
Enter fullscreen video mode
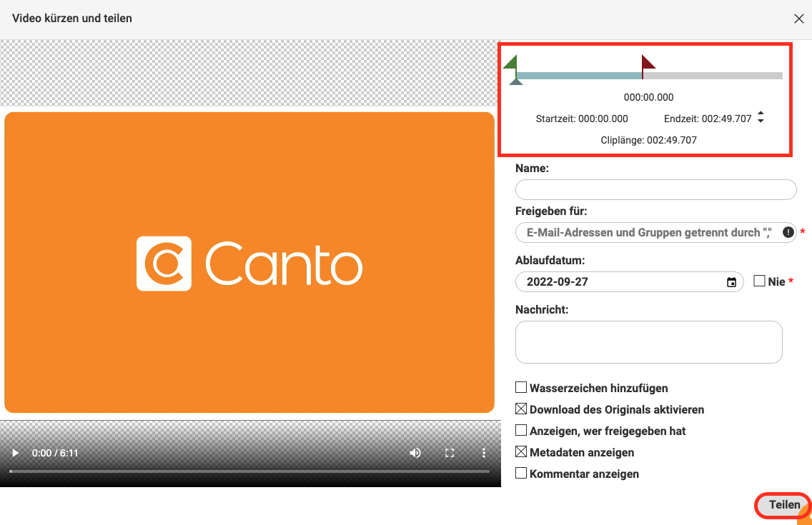(450, 453)
